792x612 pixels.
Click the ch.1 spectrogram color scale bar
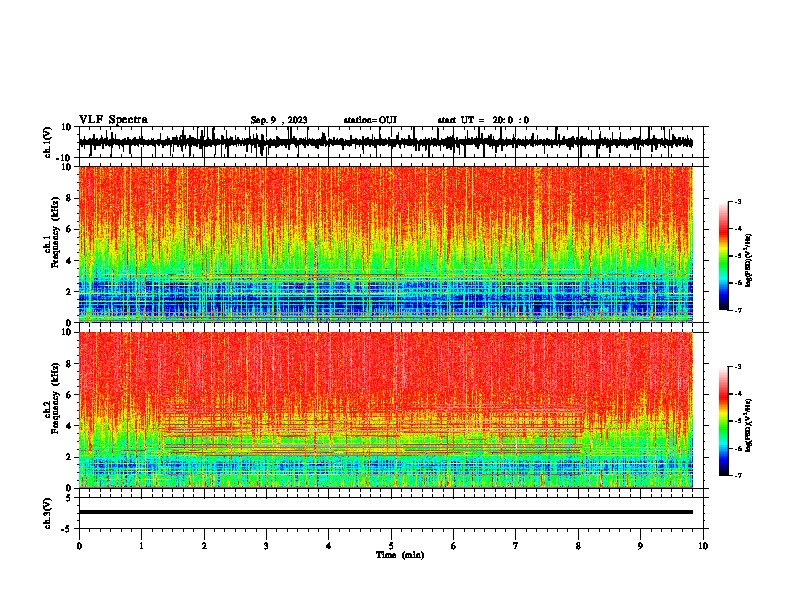[x=724, y=256]
